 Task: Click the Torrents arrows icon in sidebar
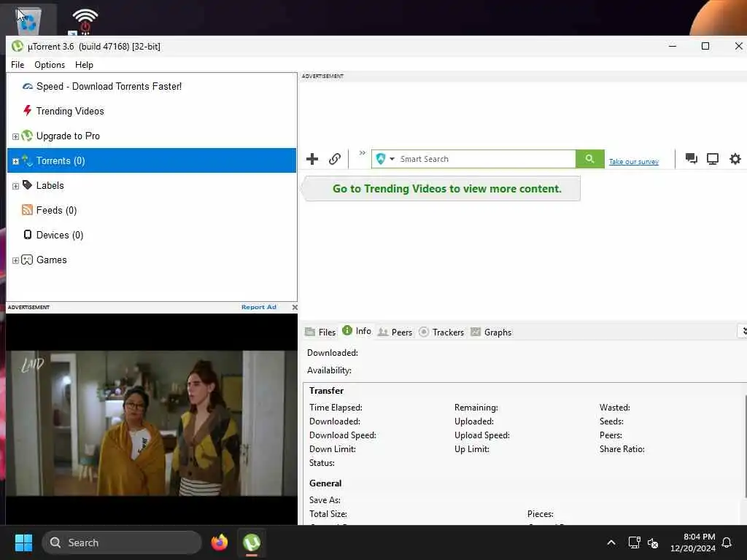pyautogui.click(x=27, y=160)
